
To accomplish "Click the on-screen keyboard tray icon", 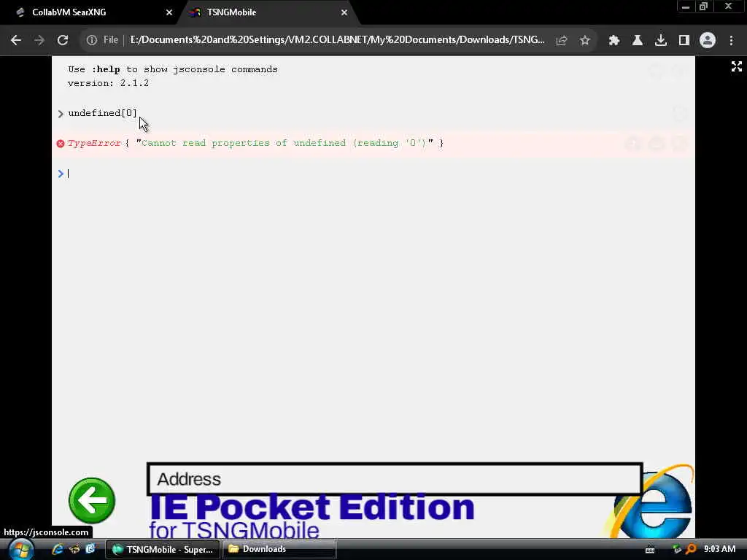I will 650,550.
